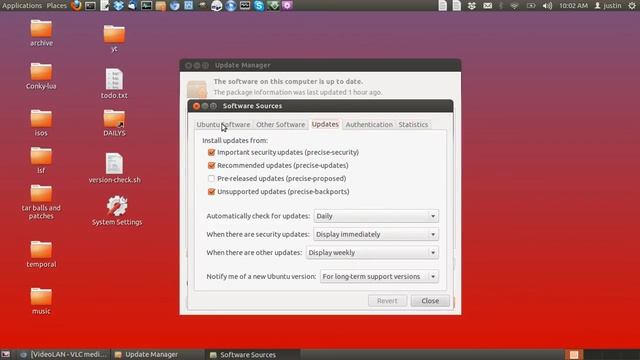Open the Notify me of new Ubuntu version dropdown

point(379,276)
